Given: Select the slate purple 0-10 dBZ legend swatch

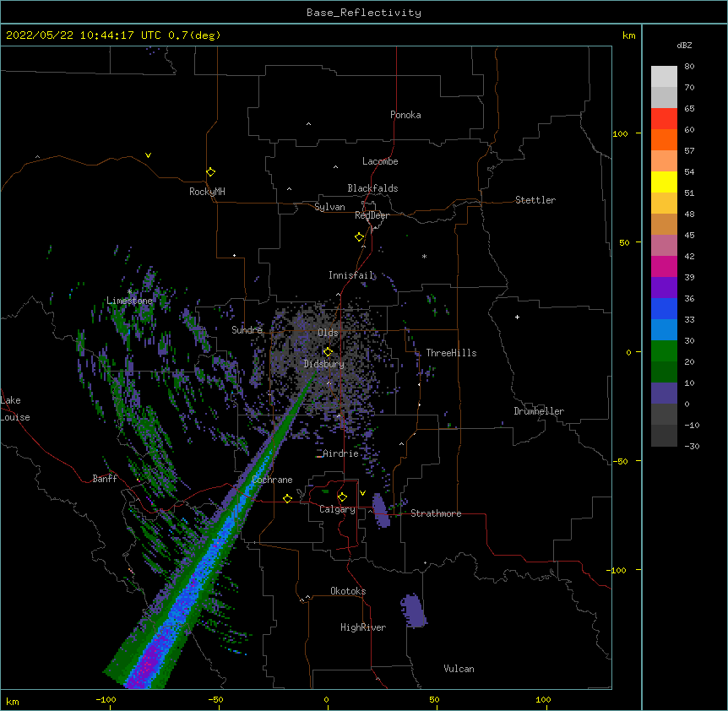Looking at the screenshot, I should click(664, 393).
